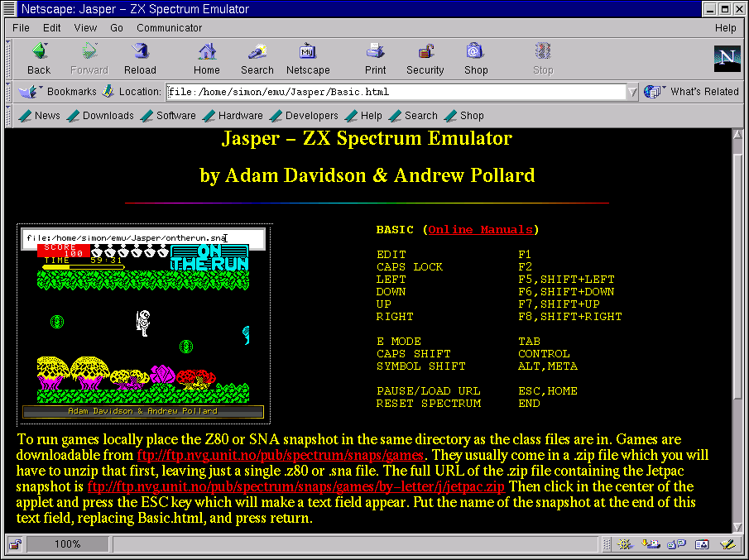
Task: Click the status bar security lock icon
Action: tap(15, 544)
